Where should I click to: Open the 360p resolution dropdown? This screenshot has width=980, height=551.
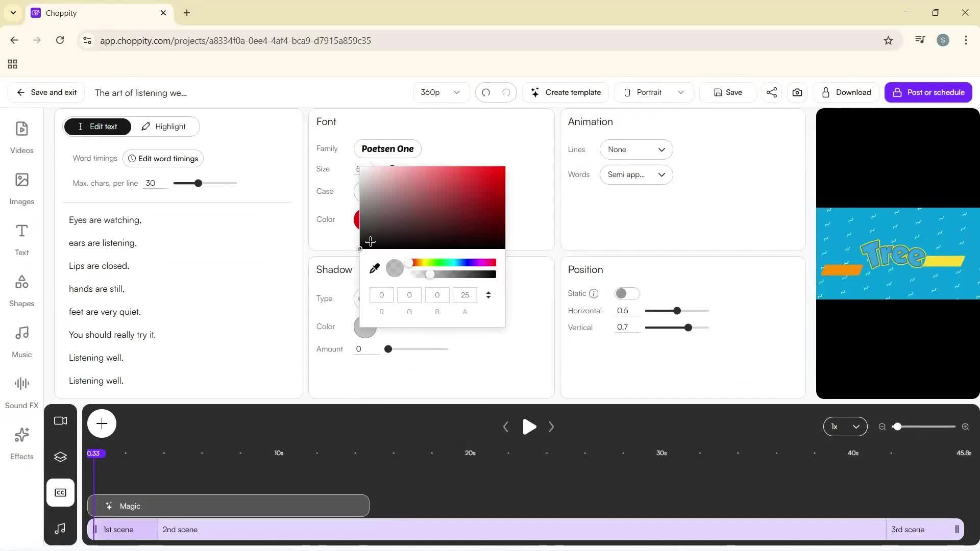point(440,92)
